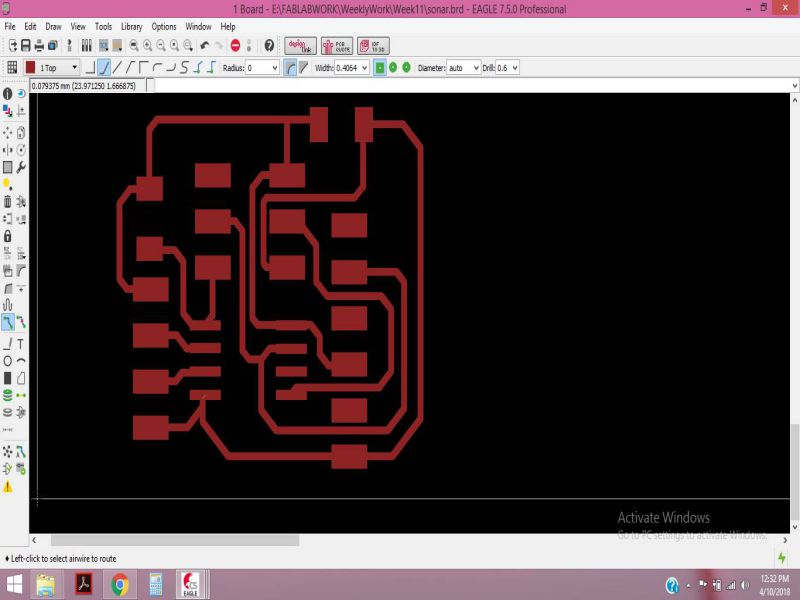Image resolution: width=800 pixels, height=600 pixels.
Task: Click the Design Link button
Action: 301,45
